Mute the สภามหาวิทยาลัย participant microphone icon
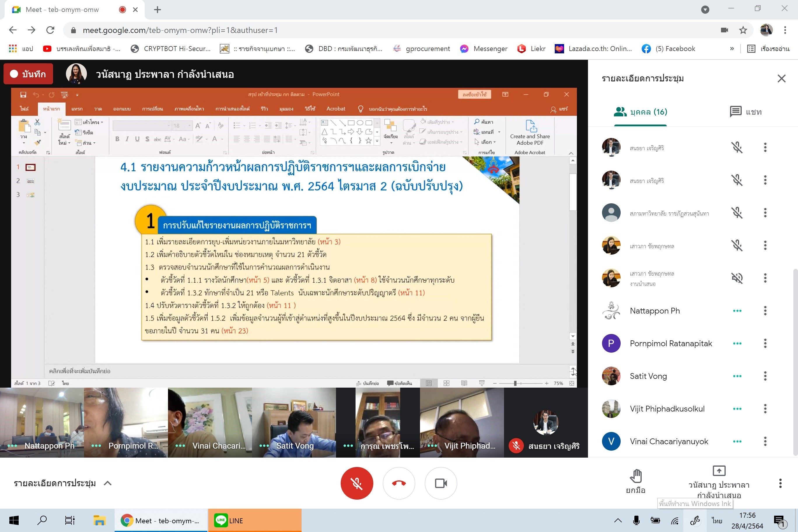Viewport: 798px width, 532px height. coord(737,213)
